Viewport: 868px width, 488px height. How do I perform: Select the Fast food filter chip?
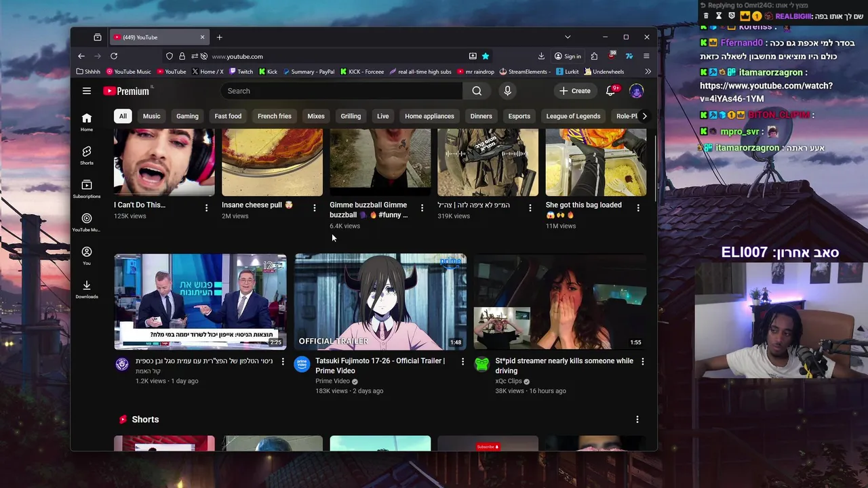point(228,116)
